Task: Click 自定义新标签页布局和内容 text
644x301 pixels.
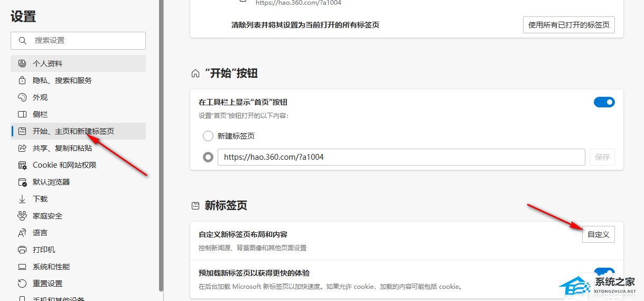Action: (243, 234)
